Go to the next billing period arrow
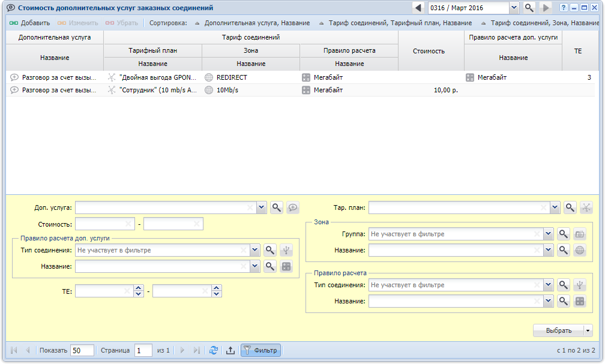Screen dimensions: 605x364 [545, 8]
